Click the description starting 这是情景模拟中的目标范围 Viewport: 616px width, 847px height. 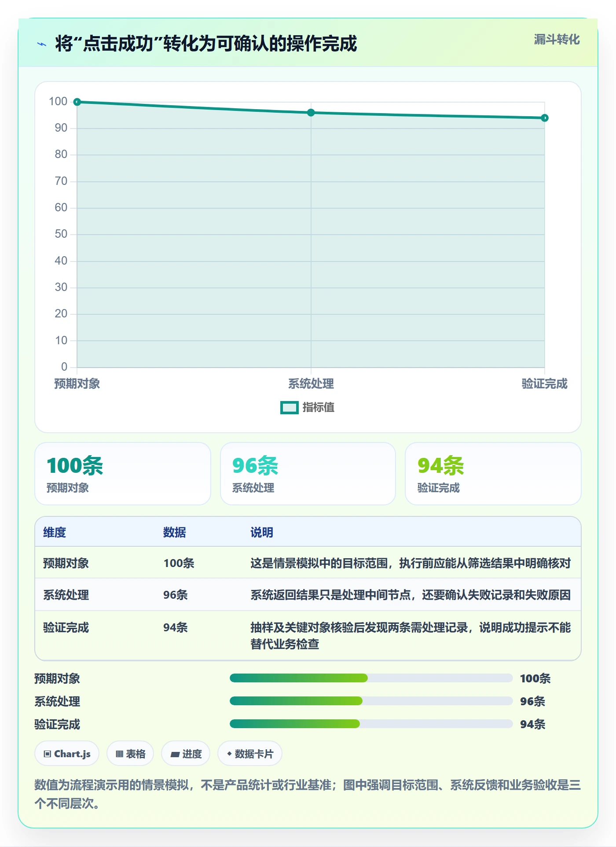click(x=411, y=563)
